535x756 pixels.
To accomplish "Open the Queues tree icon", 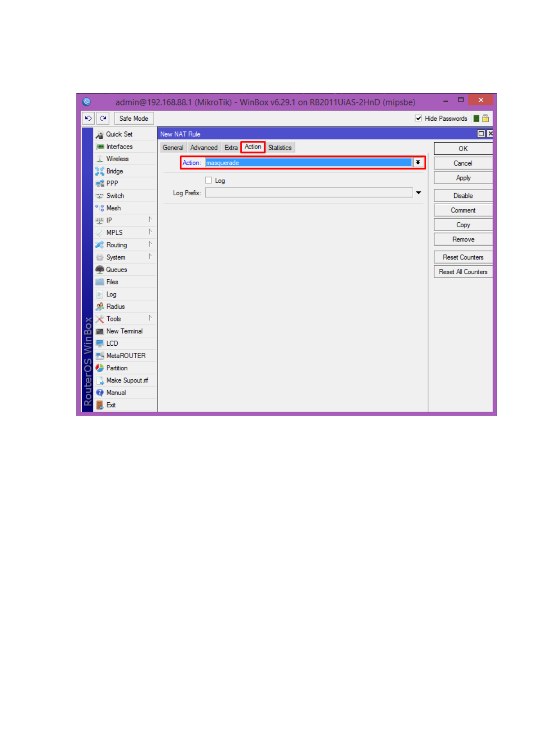I will click(x=100, y=269).
